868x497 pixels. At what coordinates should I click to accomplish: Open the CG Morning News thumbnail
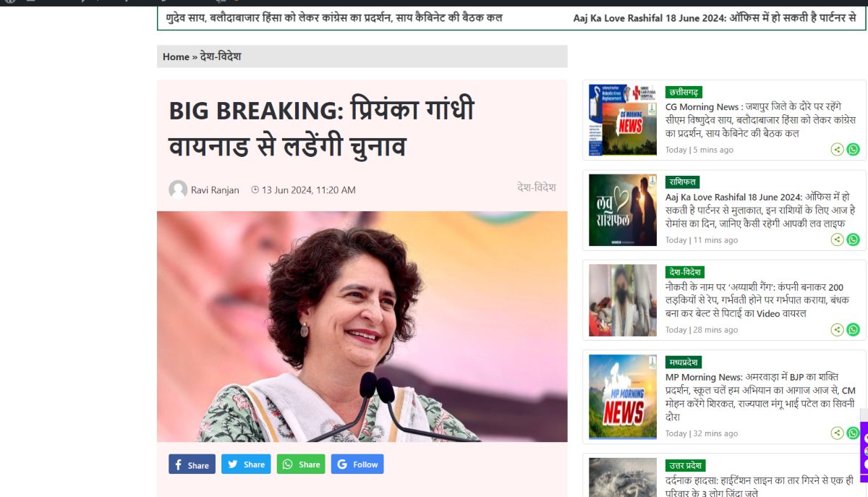(x=623, y=120)
